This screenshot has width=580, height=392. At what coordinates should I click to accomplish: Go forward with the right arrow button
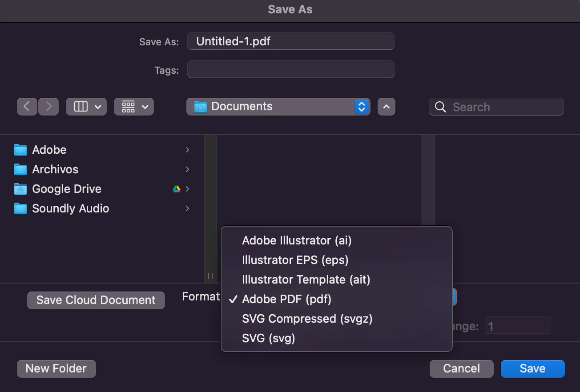pos(48,107)
